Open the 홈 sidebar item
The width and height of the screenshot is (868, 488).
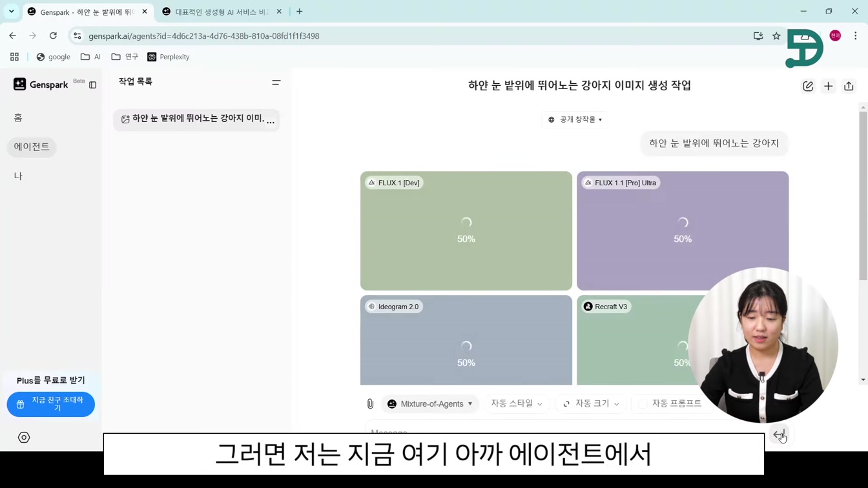click(x=18, y=117)
